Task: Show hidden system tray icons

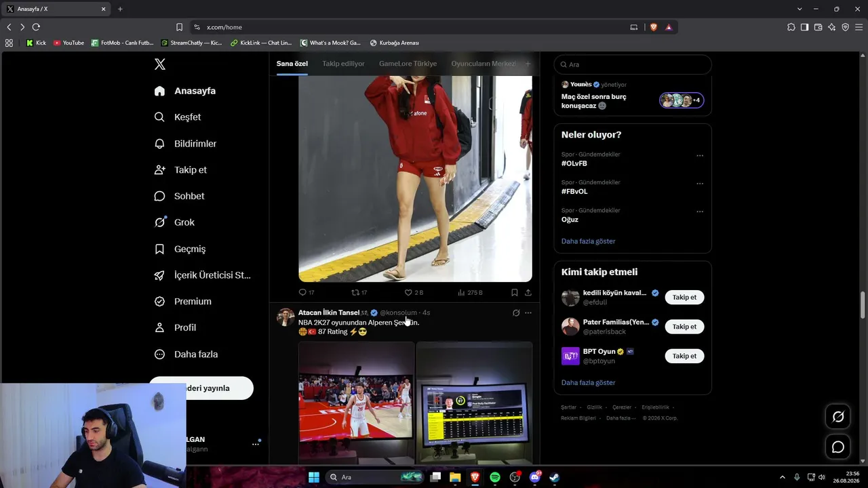Action: click(782, 477)
